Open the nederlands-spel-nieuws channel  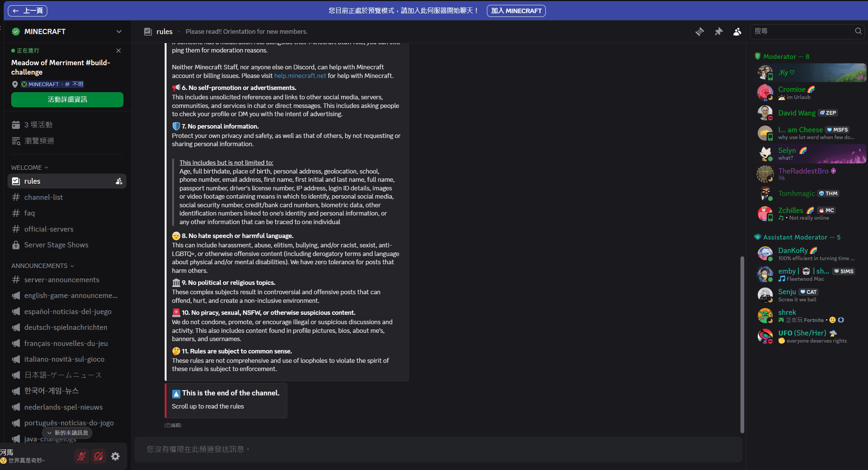coord(67,407)
